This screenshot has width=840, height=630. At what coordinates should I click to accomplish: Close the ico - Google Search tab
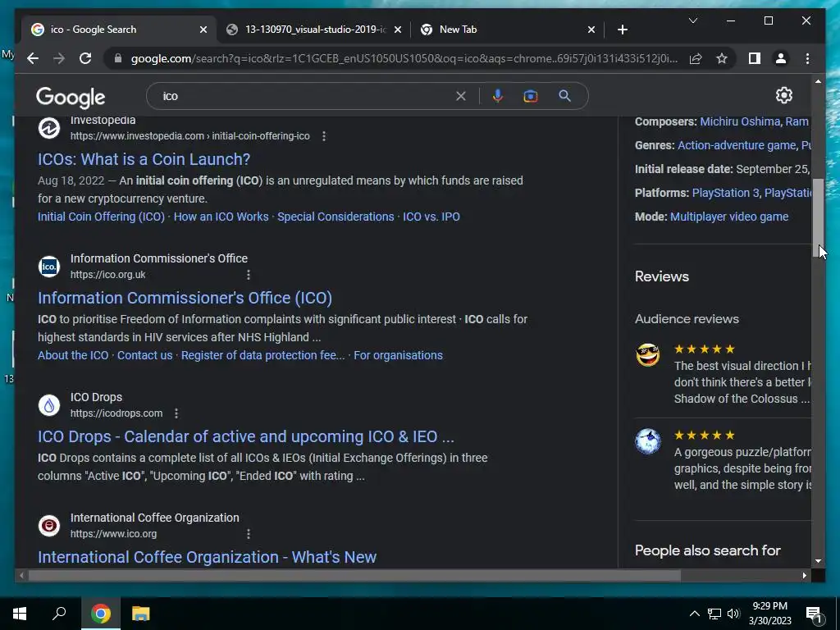pyautogui.click(x=203, y=30)
